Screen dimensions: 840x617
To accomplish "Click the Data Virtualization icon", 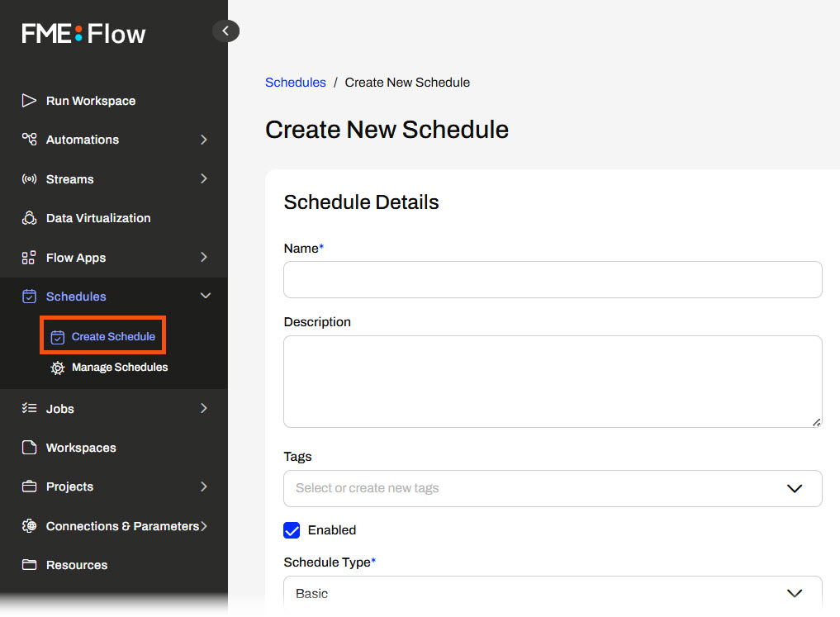I will point(29,218).
